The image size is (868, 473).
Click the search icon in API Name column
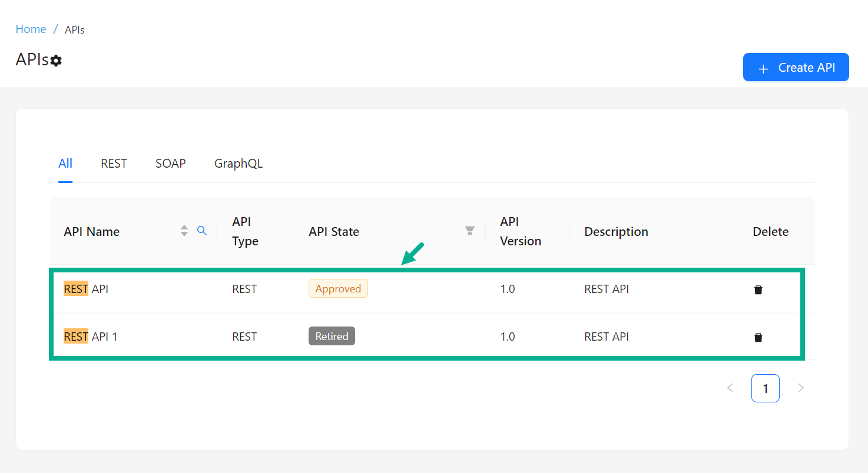(202, 231)
